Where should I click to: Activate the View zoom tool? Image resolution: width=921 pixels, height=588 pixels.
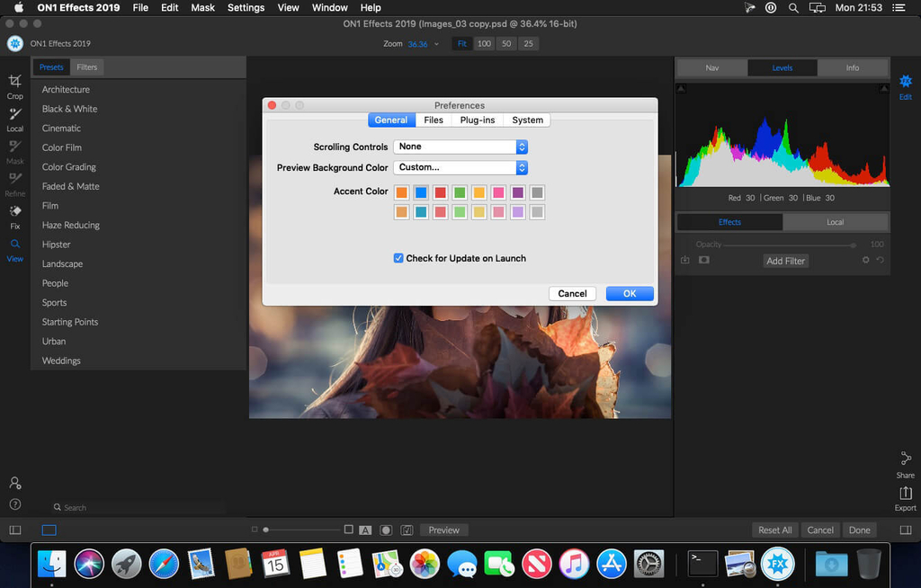(14, 248)
